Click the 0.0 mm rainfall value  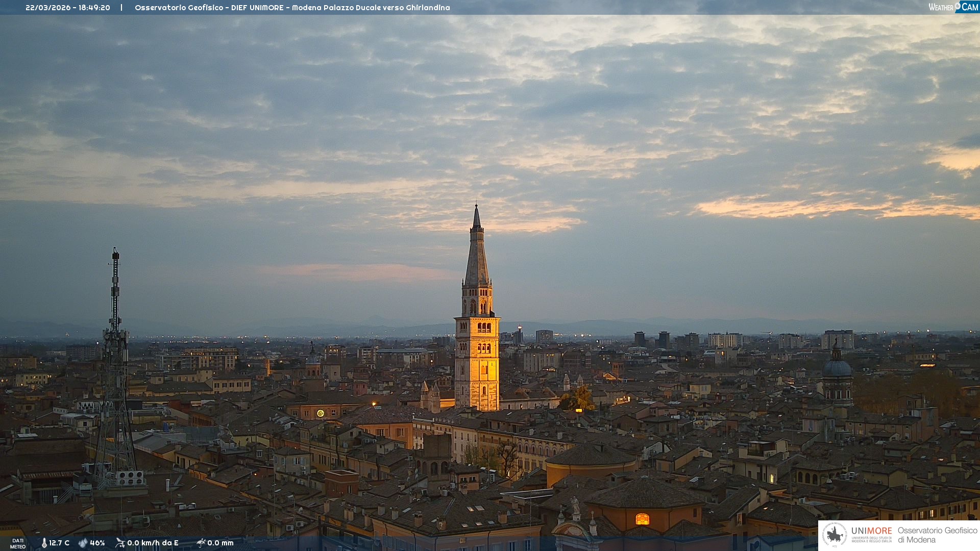[x=220, y=543]
